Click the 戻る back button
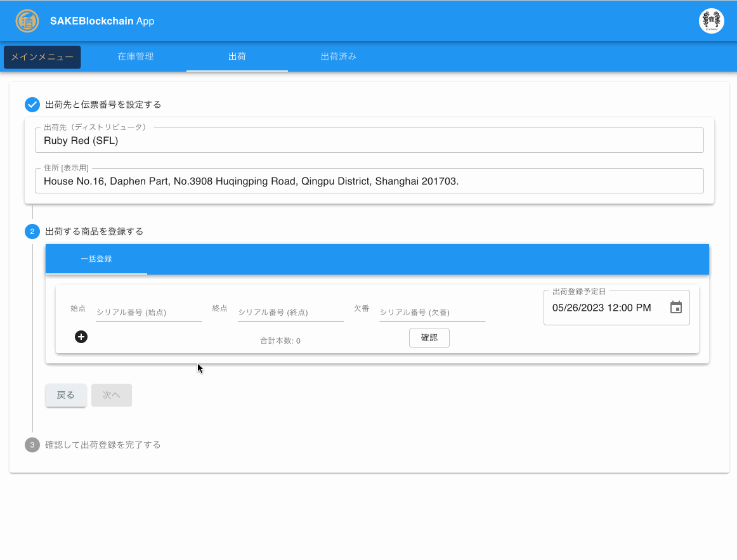The height and width of the screenshot is (560, 737). tap(66, 395)
